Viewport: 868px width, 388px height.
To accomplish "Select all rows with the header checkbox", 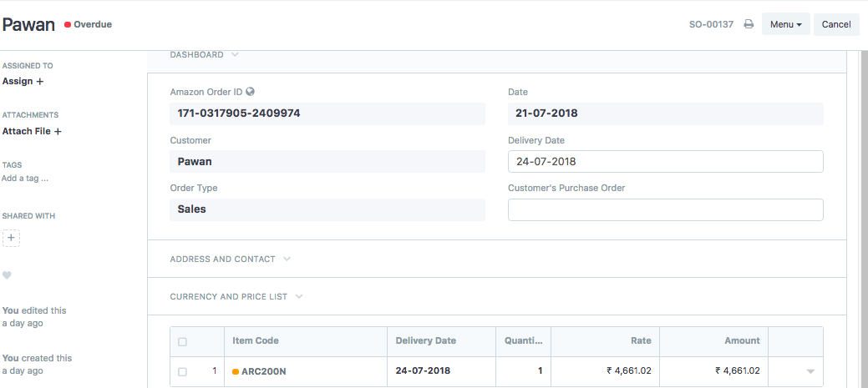I will pos(182,341).
